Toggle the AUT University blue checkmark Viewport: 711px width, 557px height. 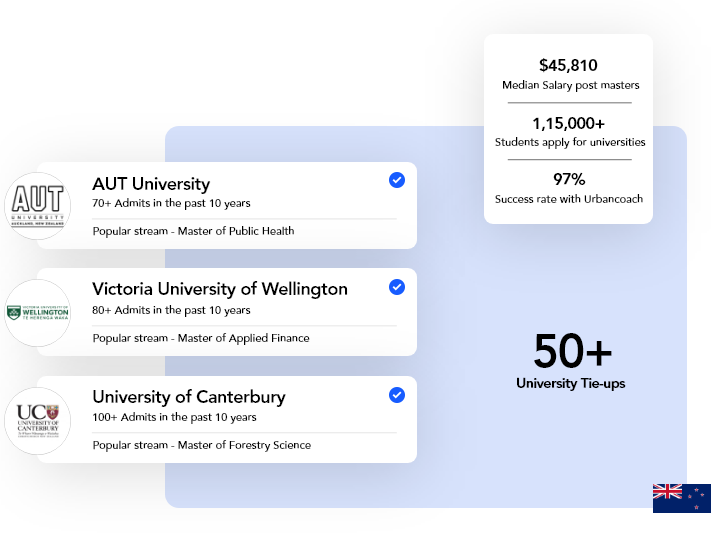pyautogui.click(x=397, y=180)
